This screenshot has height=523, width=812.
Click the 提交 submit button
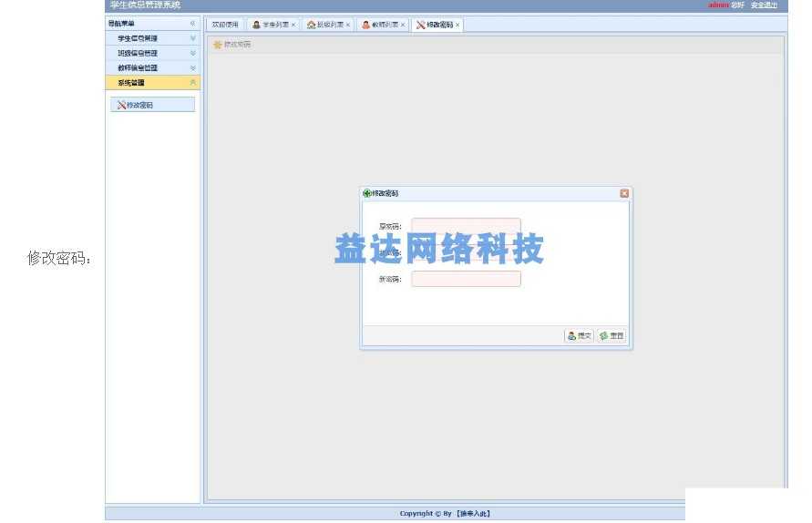[579, 336]
